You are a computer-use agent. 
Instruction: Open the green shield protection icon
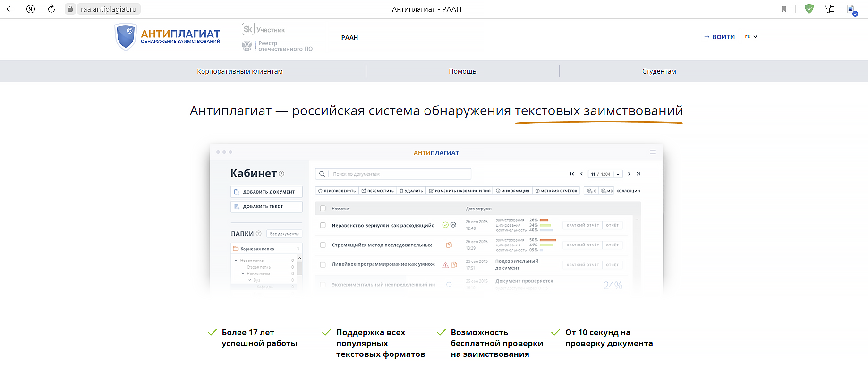tap(809, 9)
